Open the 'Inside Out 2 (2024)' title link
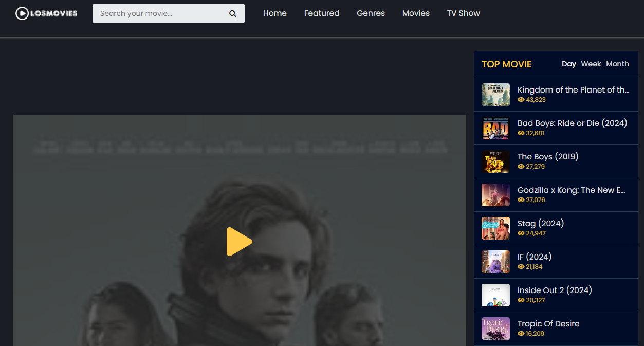The image size is (644, 346). coord(555,290)
